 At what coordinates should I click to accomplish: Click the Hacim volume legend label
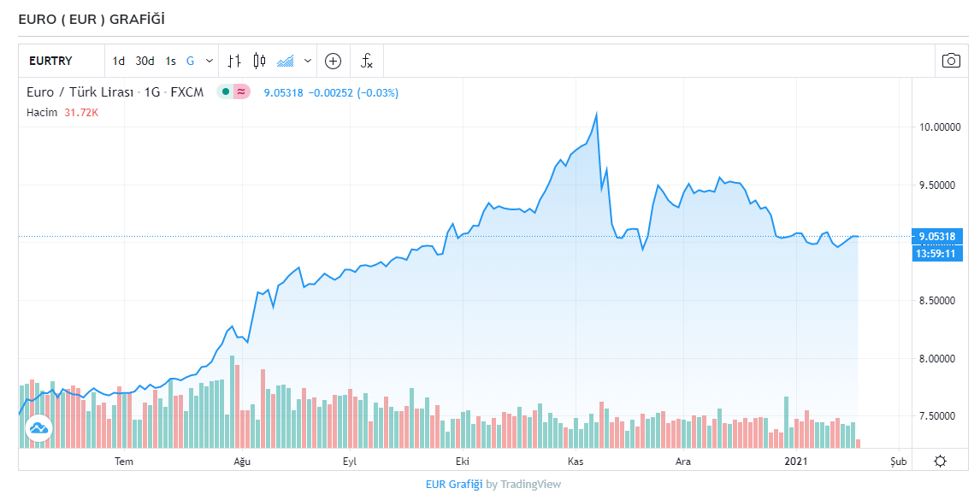42,112
